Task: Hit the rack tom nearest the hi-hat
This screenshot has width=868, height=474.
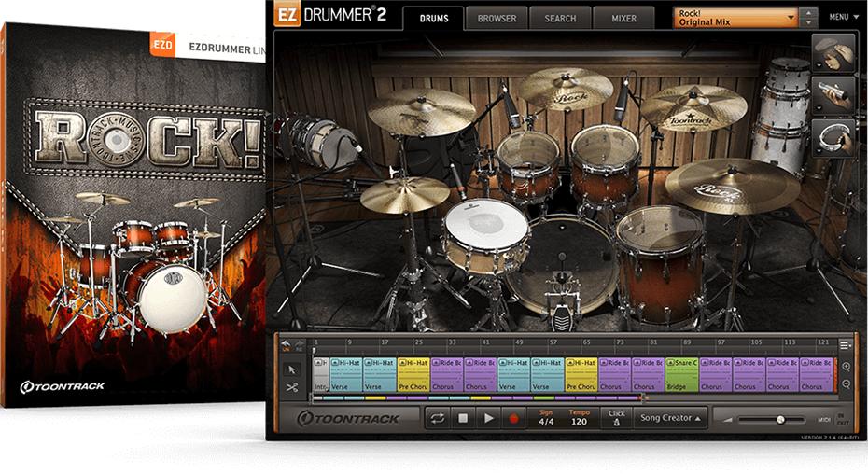Action: (528, 166)
